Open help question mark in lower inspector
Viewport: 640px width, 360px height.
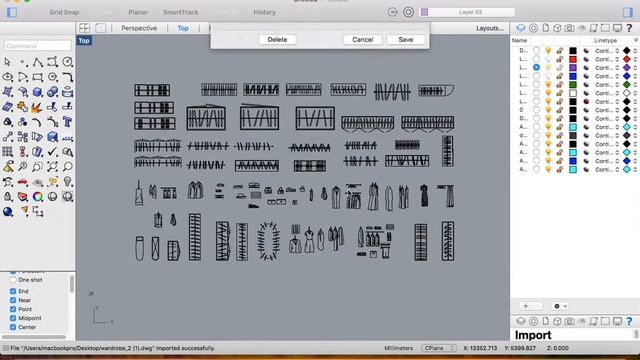click(x=629, y=321)
